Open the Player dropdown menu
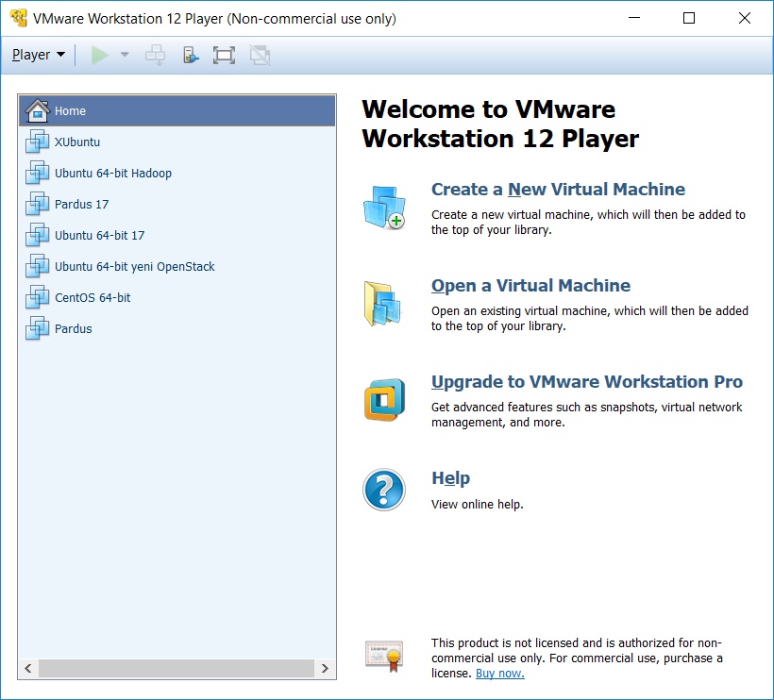The height and width of the screenshot is (700, 774). tap(39, 55)
